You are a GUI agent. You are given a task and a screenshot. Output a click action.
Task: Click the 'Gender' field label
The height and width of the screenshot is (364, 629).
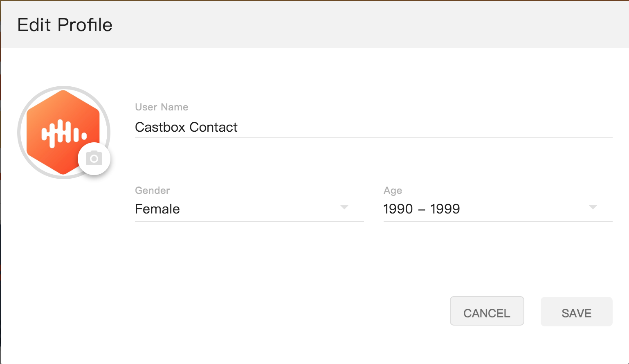click(152, 191)
